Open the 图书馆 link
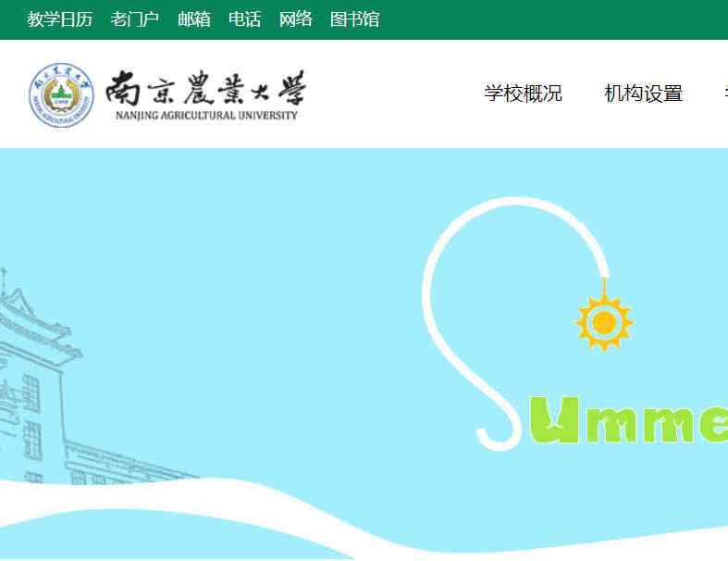Viewport: 728px width, 561px height. pos(354,19)
